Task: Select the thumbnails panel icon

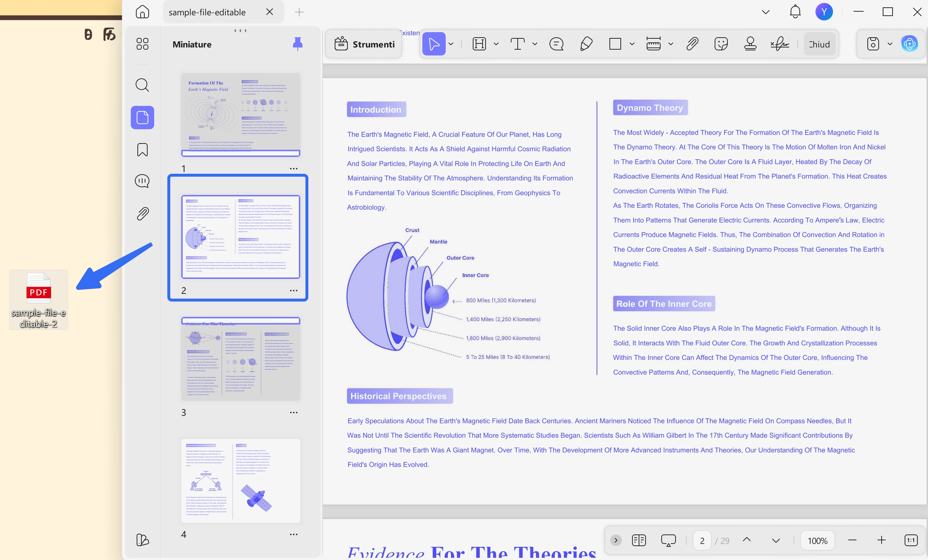Action: [x=142, y=118]
